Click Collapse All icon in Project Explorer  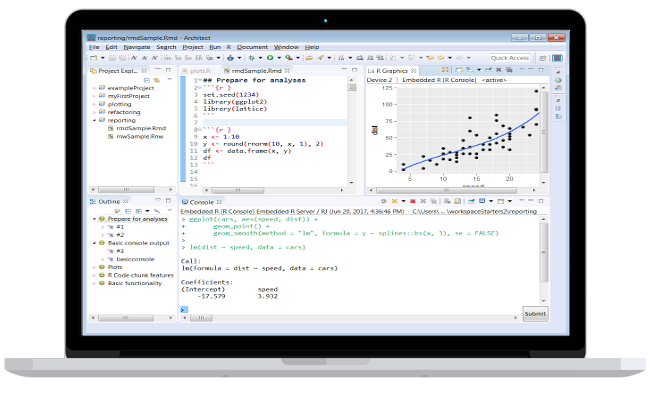pyautogui.click(x=147, y=80)
